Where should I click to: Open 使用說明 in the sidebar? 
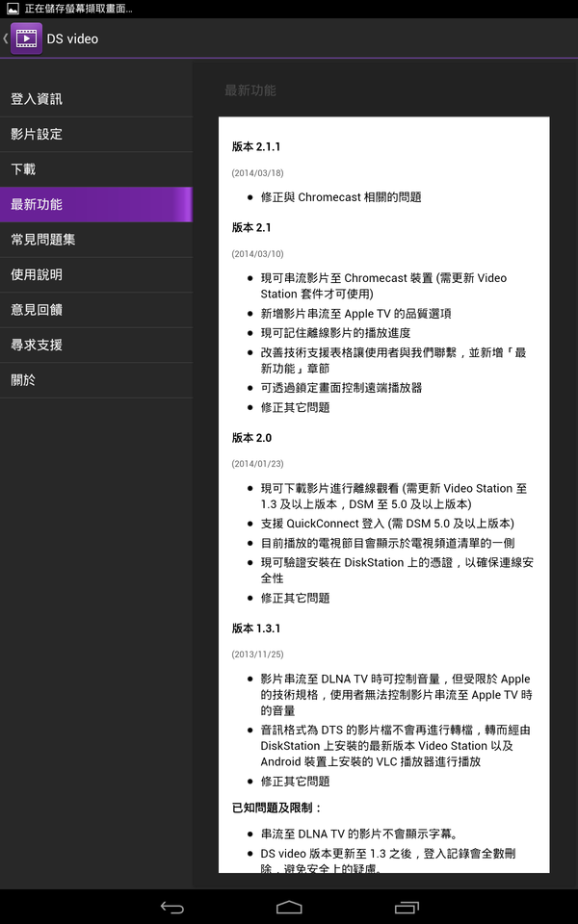pos(96,274)
